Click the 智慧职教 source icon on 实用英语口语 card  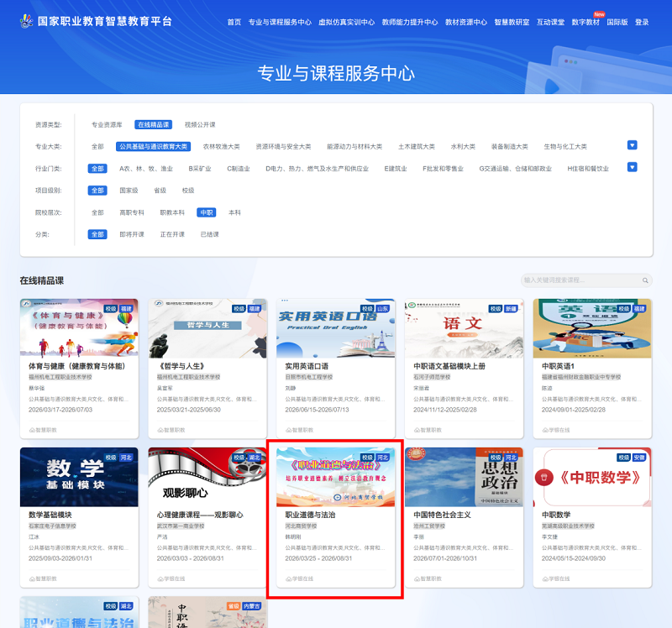point(288,430)
